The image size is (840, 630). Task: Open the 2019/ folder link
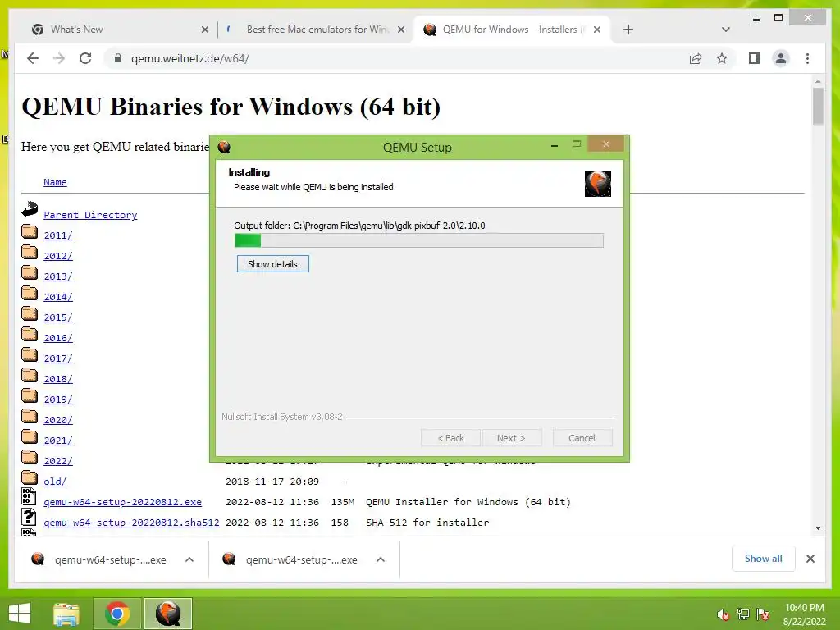point(58,399)
